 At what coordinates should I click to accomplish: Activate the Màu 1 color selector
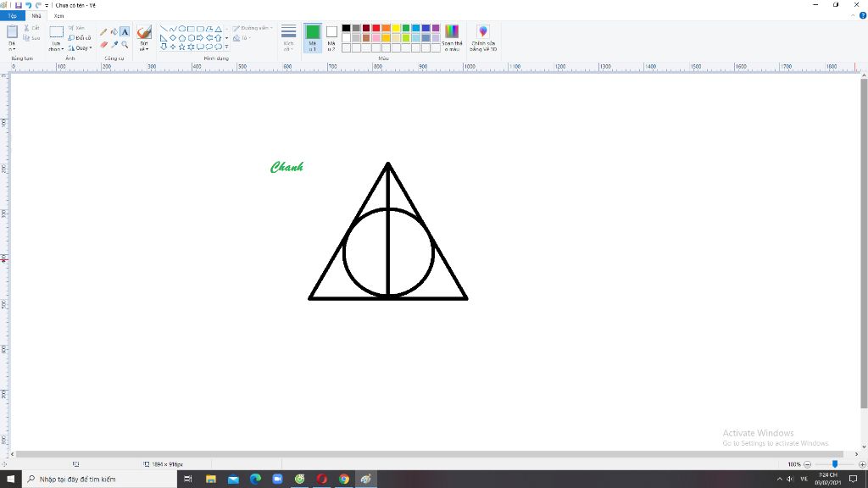(313, 38)
